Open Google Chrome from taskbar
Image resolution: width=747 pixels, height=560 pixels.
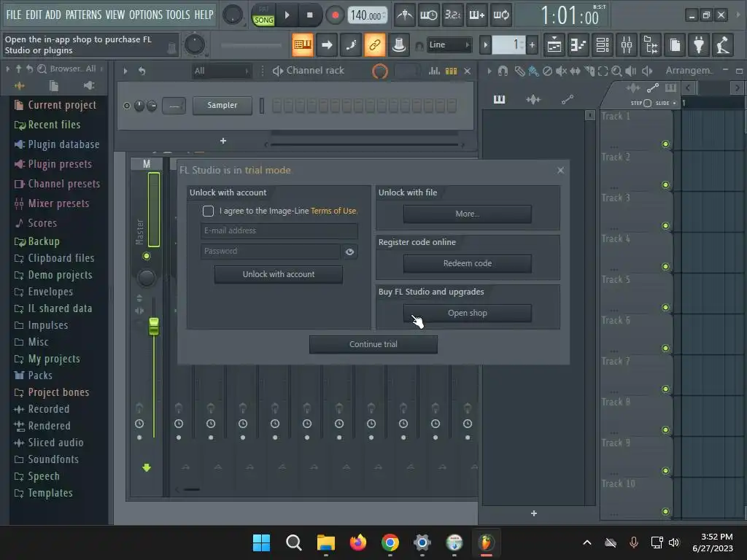click(390, 542)
